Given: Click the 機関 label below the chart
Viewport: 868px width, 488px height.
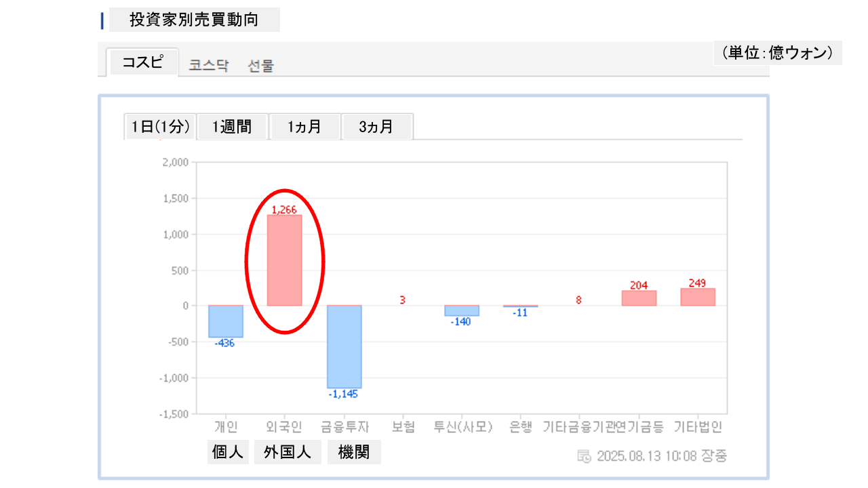Looking at the screenshot, I should pyautogui.click(x=354, y=452).
